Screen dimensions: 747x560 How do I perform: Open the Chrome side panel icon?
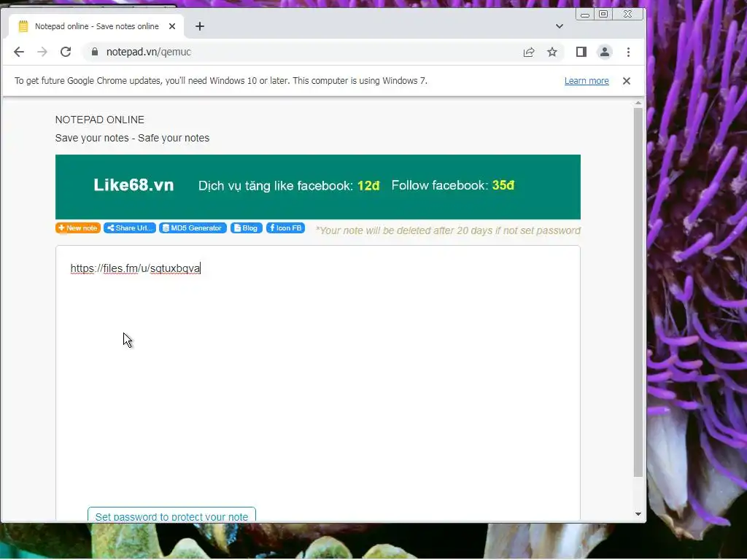pos(581,52)
